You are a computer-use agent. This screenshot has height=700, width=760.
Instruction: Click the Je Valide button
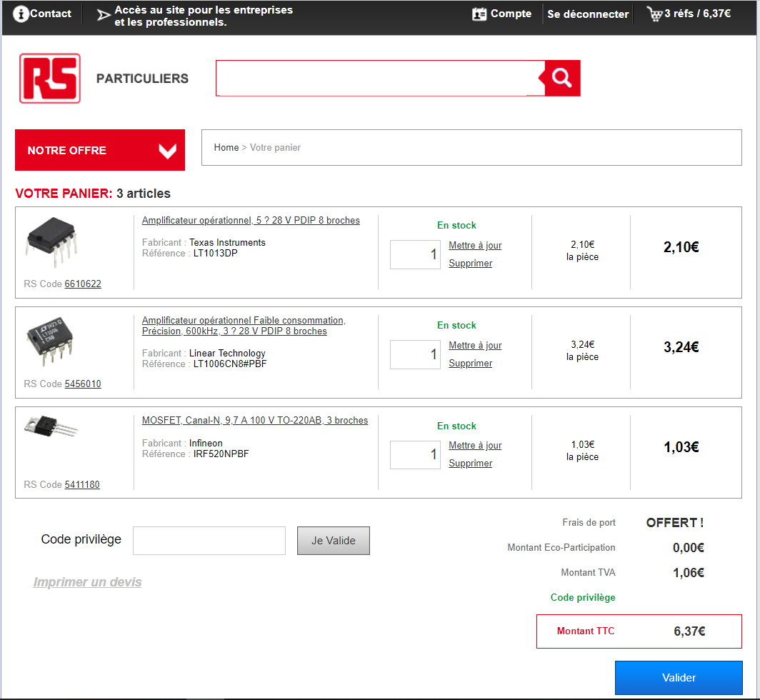click(334, 541)
